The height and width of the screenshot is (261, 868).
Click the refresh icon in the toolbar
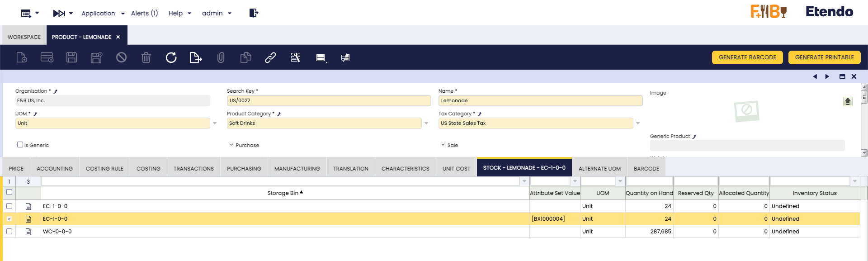171,57
